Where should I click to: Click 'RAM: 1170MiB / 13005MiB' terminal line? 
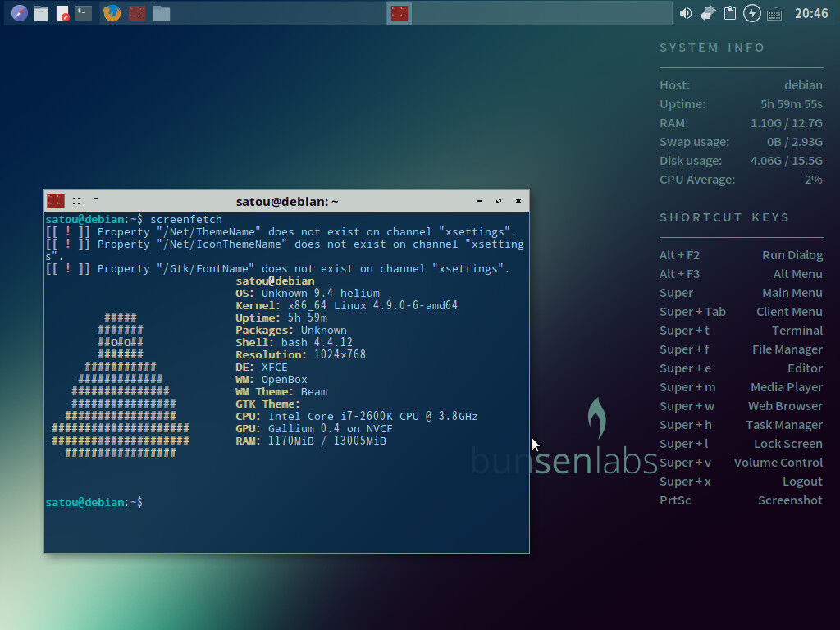pos(311,441)
